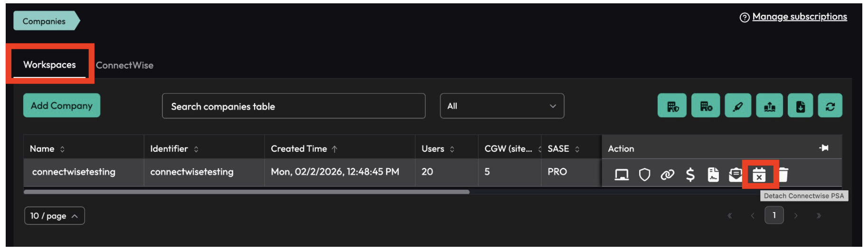
Task: Click the chain link icon in Action column
Action: [667, 175]
